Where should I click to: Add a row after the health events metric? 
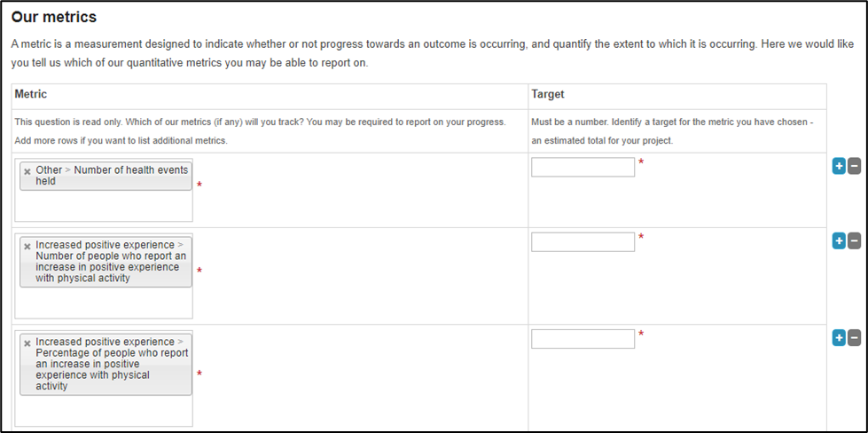[839, 166]
